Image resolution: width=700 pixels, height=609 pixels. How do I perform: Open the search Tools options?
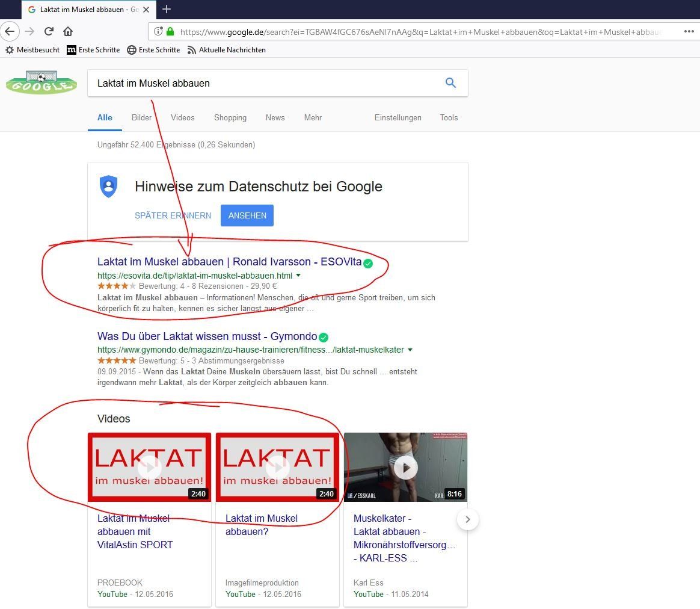(x=449, y=117)
